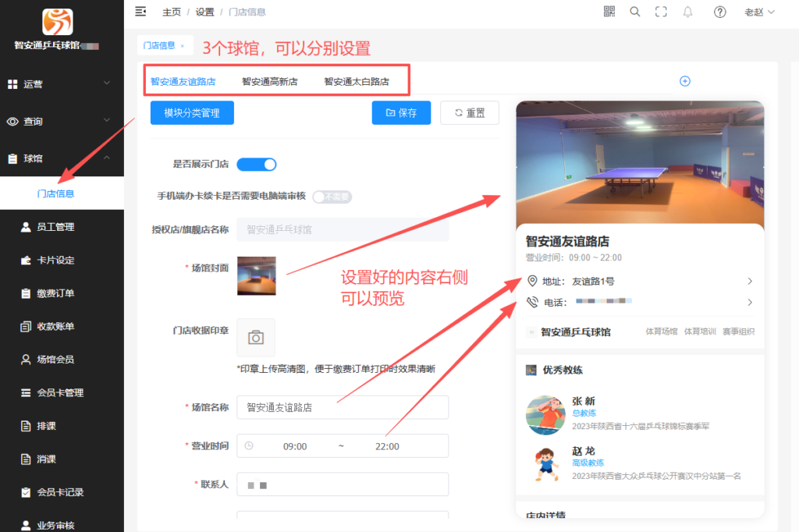Click the help question mark icon
Image resolution: width=799 pixels, height=532 pixels.
(x=719, y=12)
